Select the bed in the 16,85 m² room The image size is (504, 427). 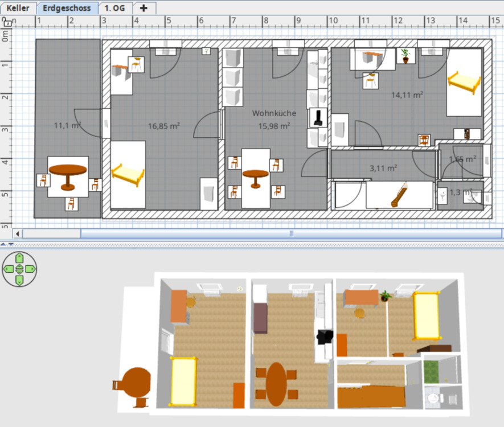pyautogui.click(x=128, y=174)
